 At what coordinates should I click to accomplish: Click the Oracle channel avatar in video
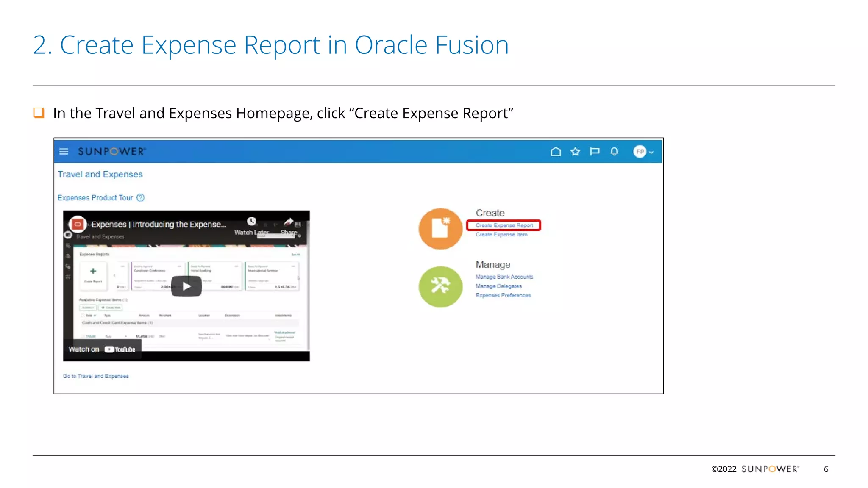click(x=78, y=225)
